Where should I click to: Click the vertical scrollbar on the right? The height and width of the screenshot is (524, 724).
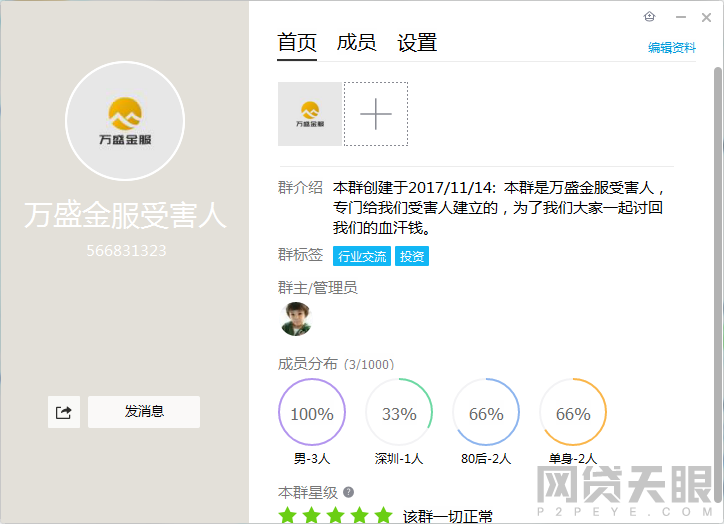pyautogui.click(x=718, y=284)
